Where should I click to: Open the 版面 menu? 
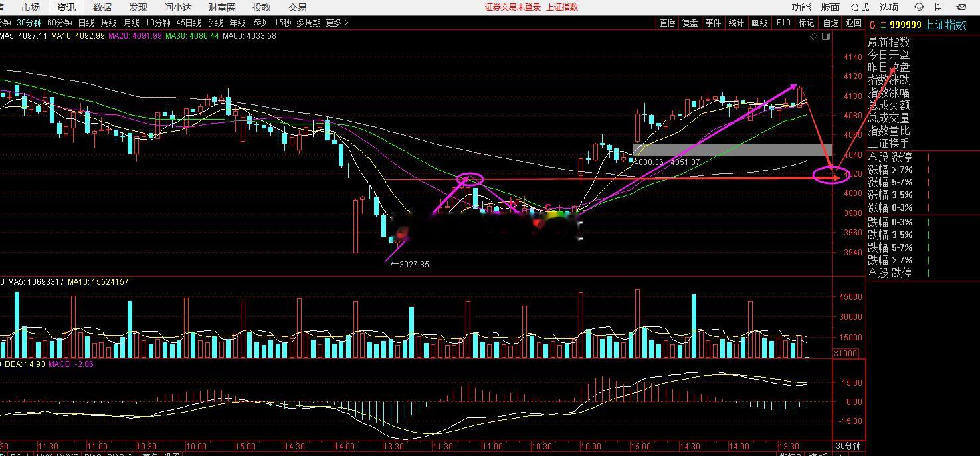[x=831, y=7]
